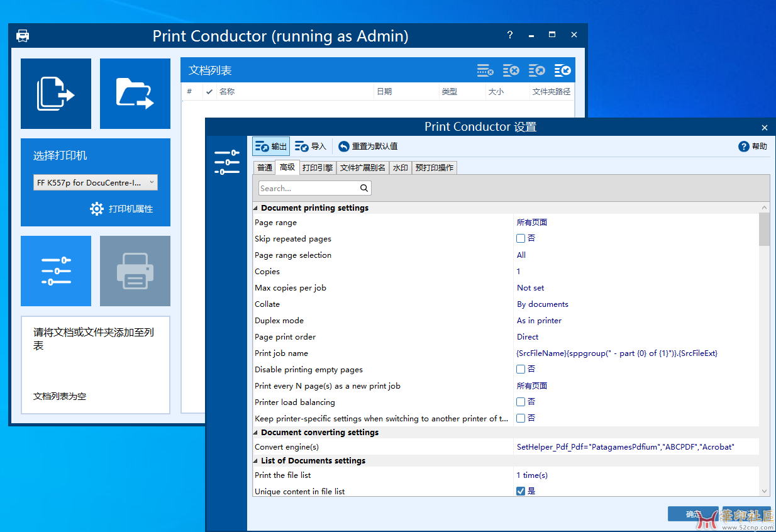Click the 文件夹路径 column header

(552, 91)
